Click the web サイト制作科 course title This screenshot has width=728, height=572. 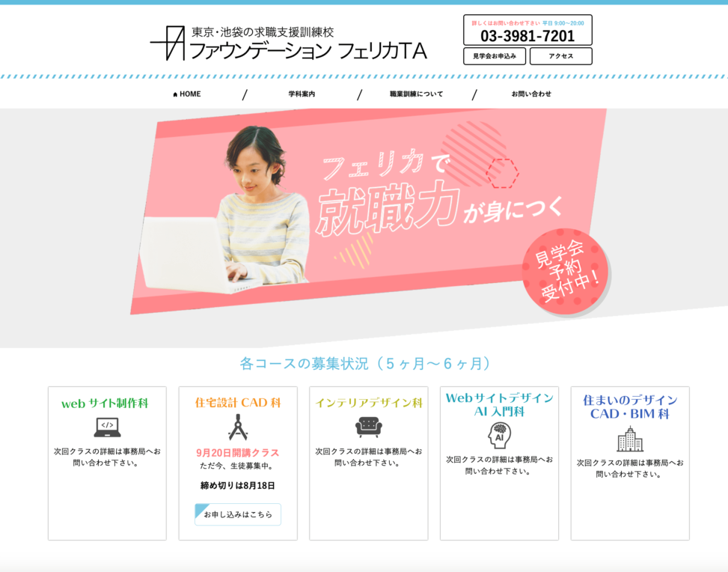coord(105,404)
